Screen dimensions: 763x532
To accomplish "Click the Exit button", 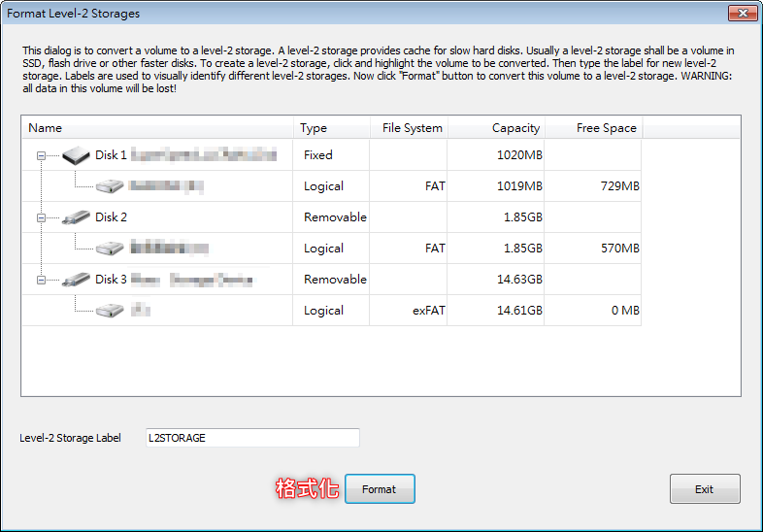I will click(x=705, y=489).
